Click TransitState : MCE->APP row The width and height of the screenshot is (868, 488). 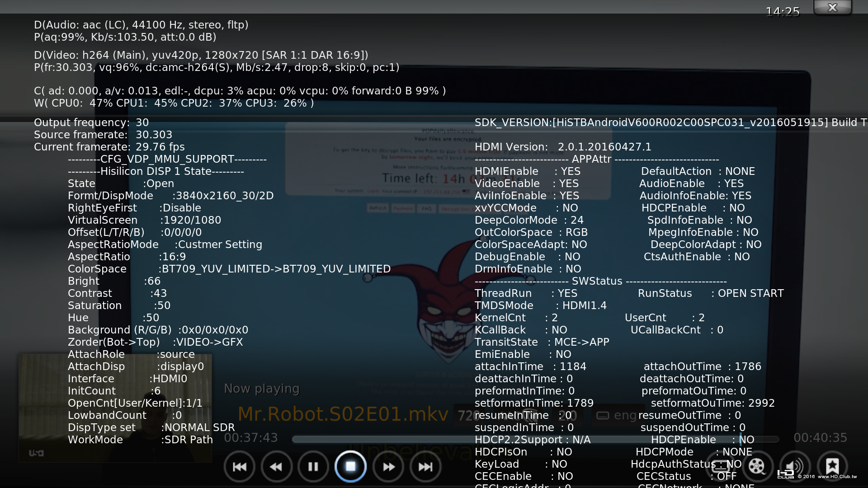542,342
